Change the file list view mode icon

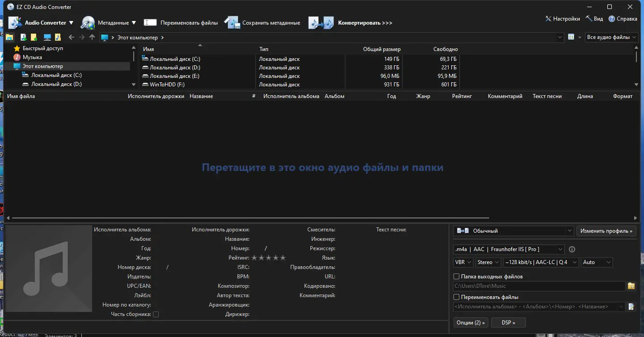(571, 37)
